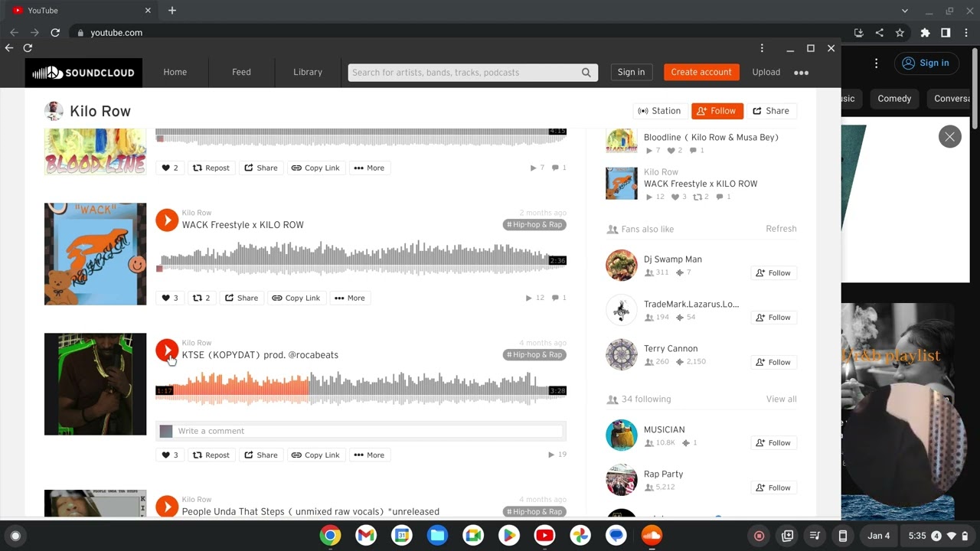Repost the KTSE (KOPYDAT) track

pyautogui.click(x=211, y=455)
